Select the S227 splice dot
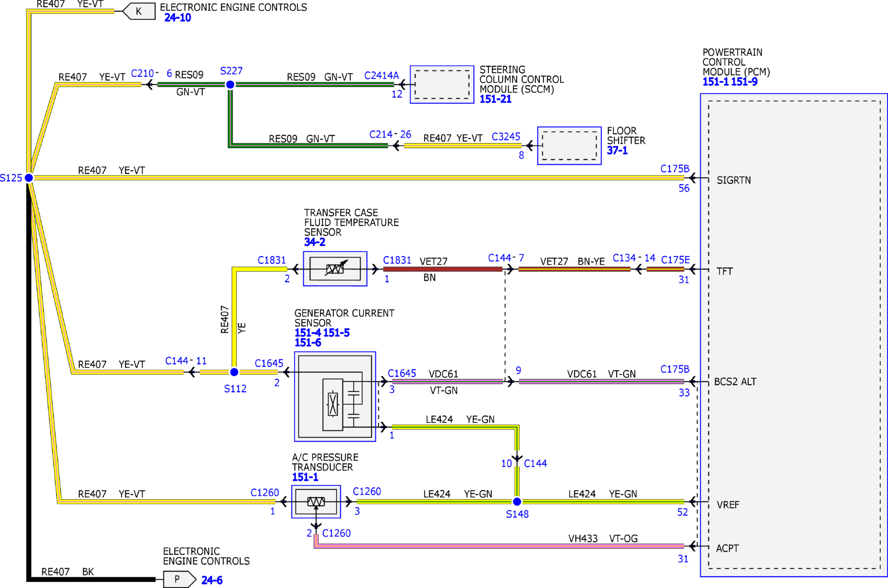The width and height of the screenshot is (888, 588). tap(230, 85)
